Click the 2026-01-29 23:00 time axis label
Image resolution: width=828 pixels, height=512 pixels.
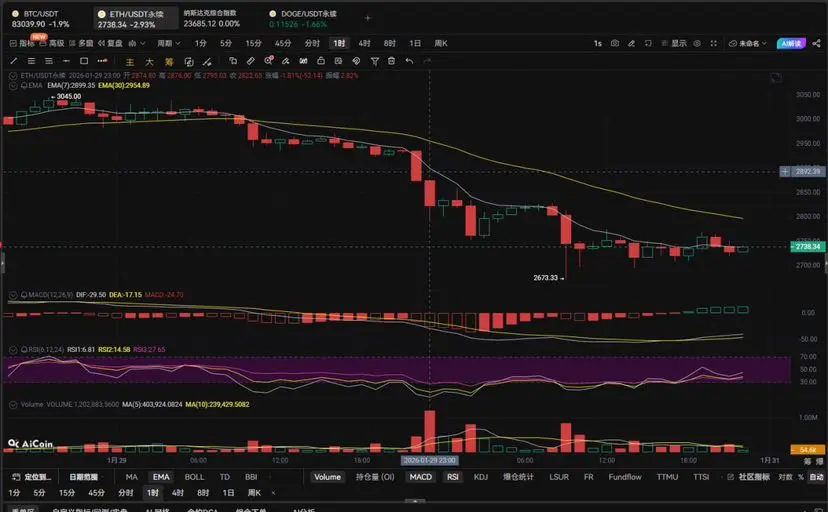429,460
